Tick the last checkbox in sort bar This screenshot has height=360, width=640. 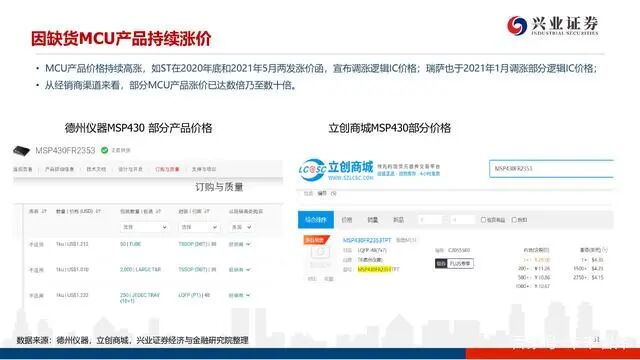[514, 220]
